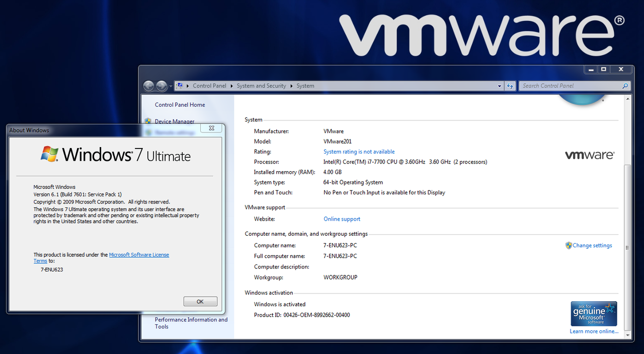Screen dimensions: 644x354
Task: Close the About Windows dialog
Action: coord(211,128)
